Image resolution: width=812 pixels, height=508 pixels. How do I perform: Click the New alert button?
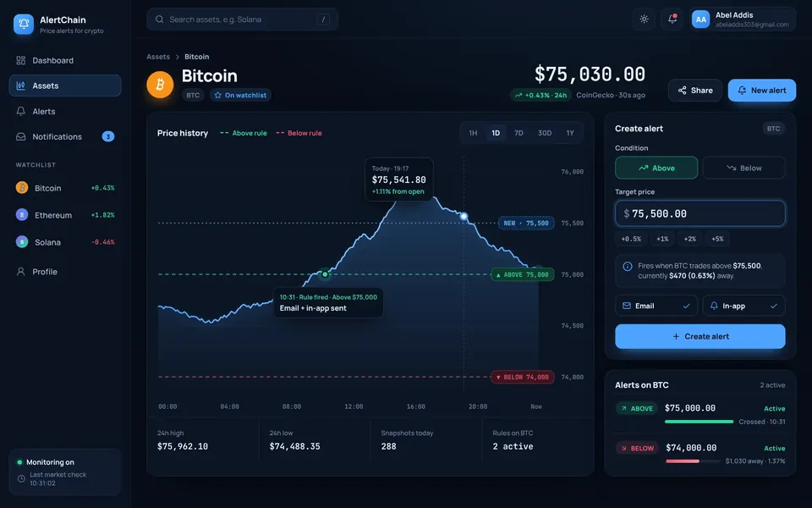point(762,91)
